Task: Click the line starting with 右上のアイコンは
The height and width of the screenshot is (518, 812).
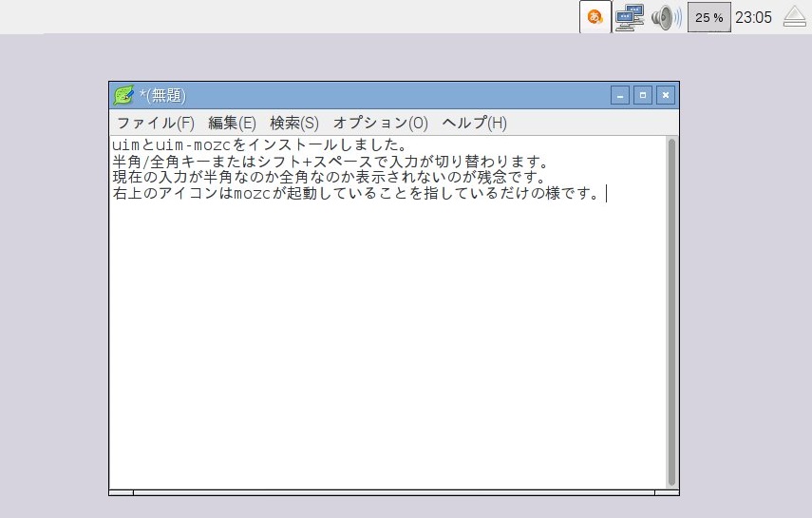Action: pyautogui.click(x=357, y=193)
